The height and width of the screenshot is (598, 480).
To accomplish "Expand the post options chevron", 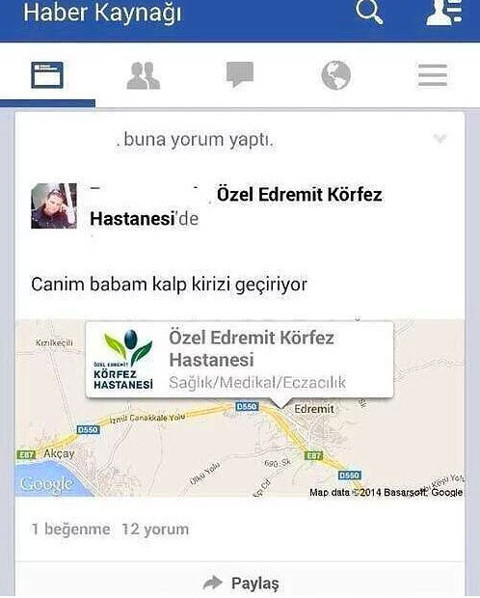I will tap(440, 138).
